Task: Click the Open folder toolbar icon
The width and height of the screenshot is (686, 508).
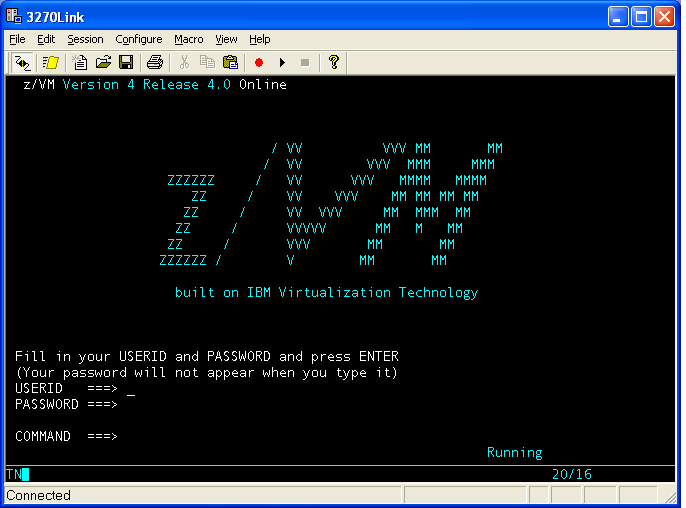Action: coord(103,63)
